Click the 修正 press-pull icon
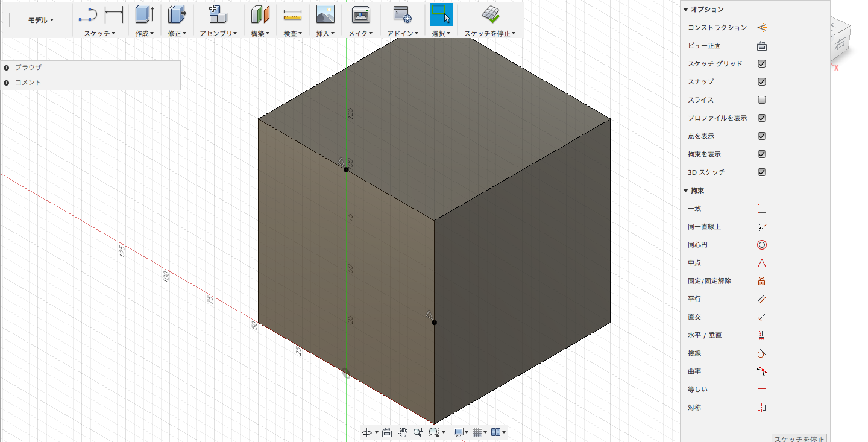The width and height of the screenshot is (868, 442). (x=177, y=14)
